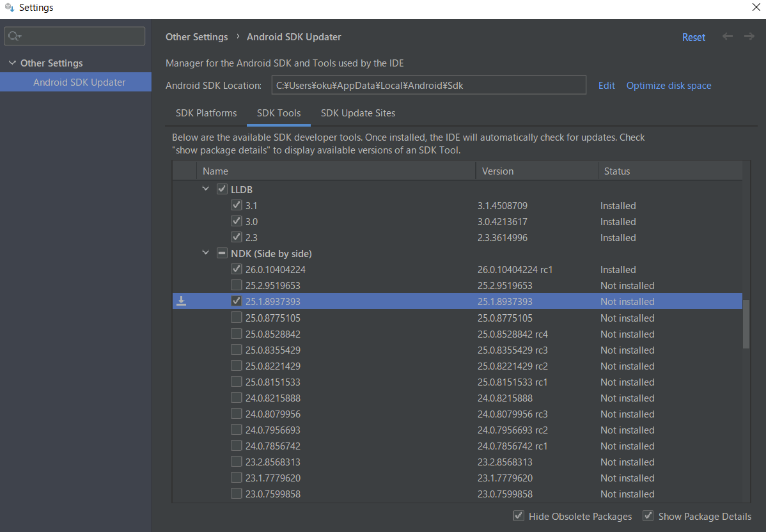
Task: Click version cell 23.2.8568313
Action: pos(504,462)
